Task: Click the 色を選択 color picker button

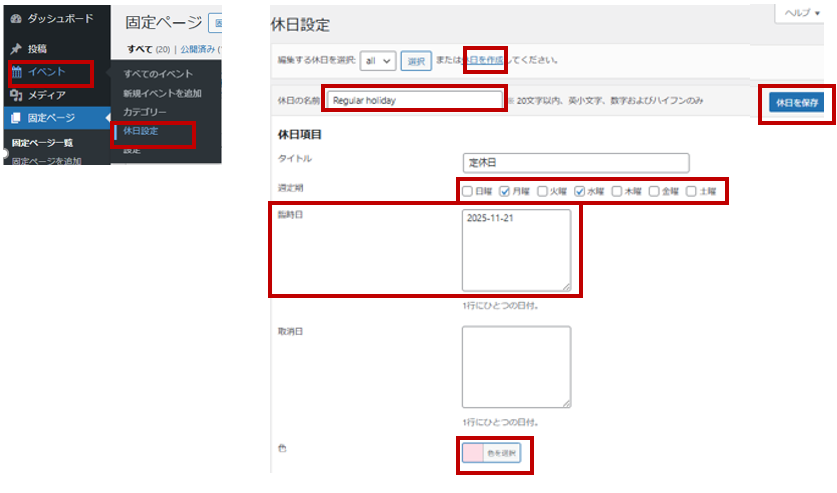Action: (x=502, y=453)
